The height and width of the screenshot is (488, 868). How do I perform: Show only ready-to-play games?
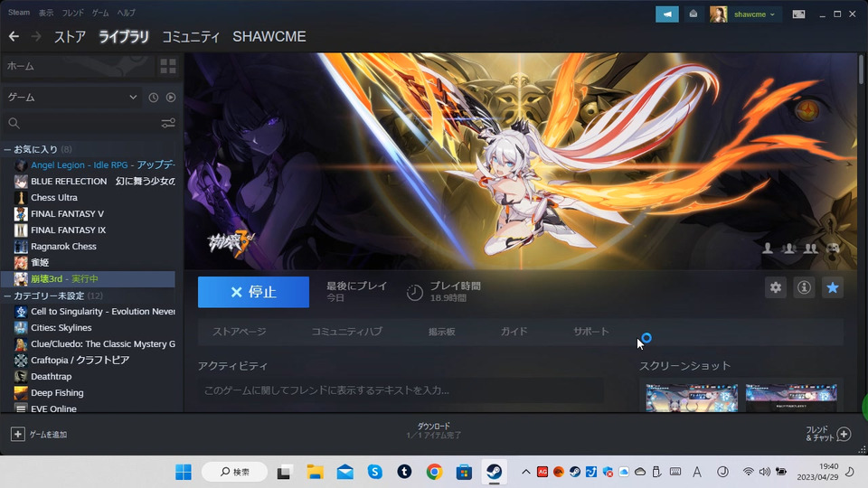point(171,98)
